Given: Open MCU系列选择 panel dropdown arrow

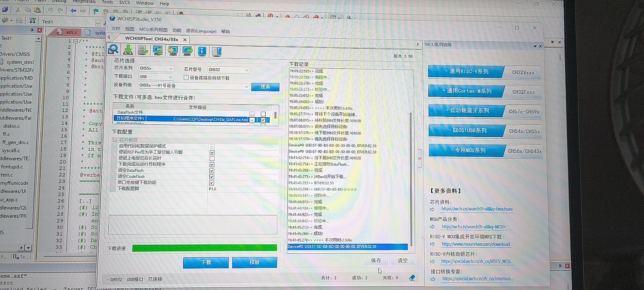Looking at the screenshot, I should [x=535, y=46].
